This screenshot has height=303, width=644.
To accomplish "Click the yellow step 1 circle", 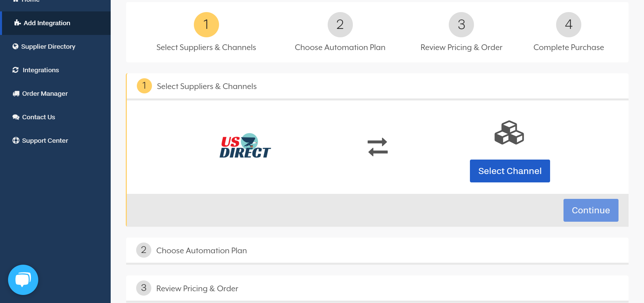I will pyautogui.click(x=206, y=25).
